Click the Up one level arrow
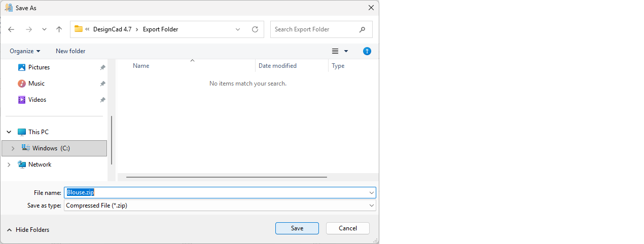 coord(59,29)
